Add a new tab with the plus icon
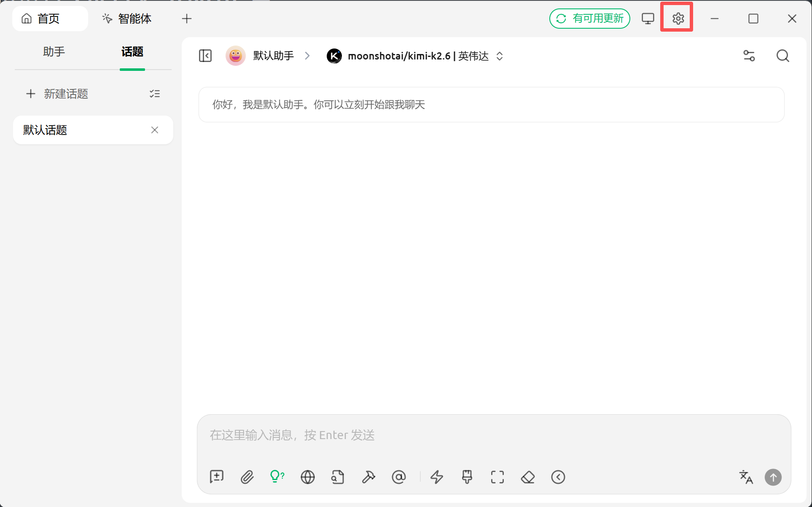 187,19
